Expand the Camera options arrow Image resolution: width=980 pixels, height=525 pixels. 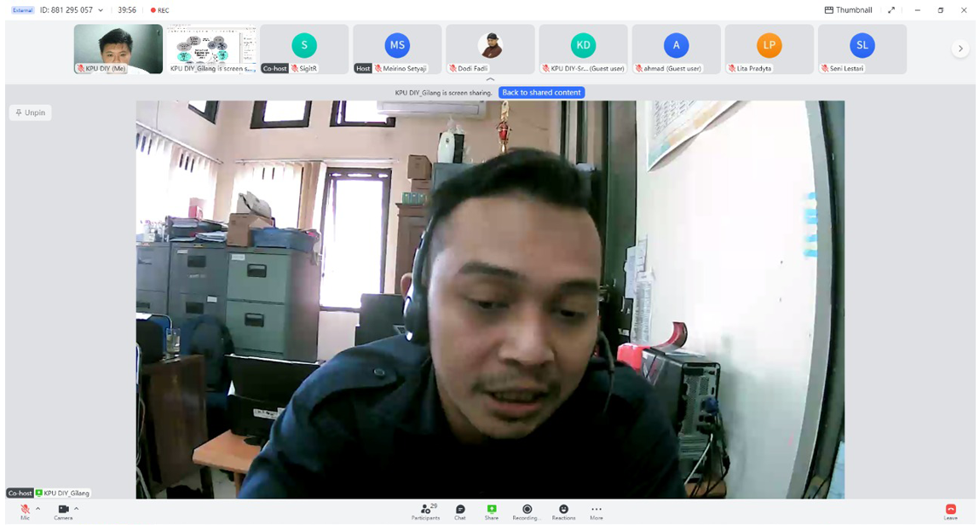coord(77,509)
